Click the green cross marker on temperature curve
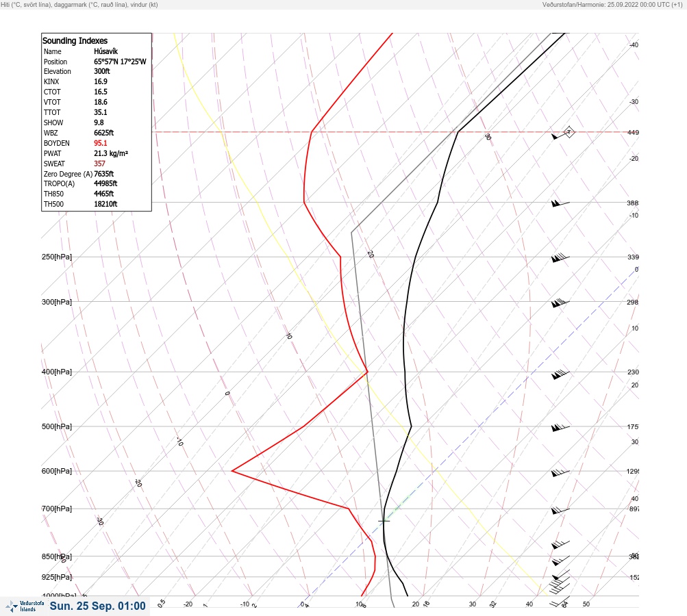The width and height of the screenshot is (687, 616). click(384, 521)
